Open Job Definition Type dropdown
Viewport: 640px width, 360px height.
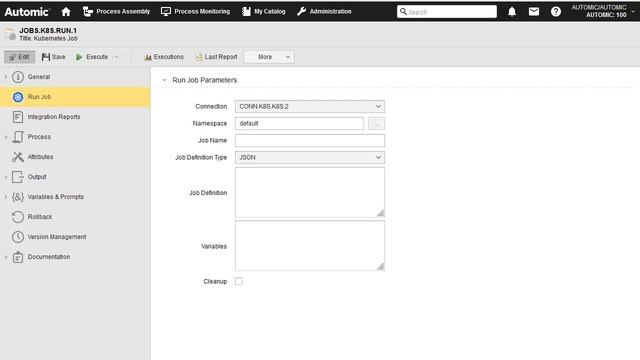click(310, 158)
